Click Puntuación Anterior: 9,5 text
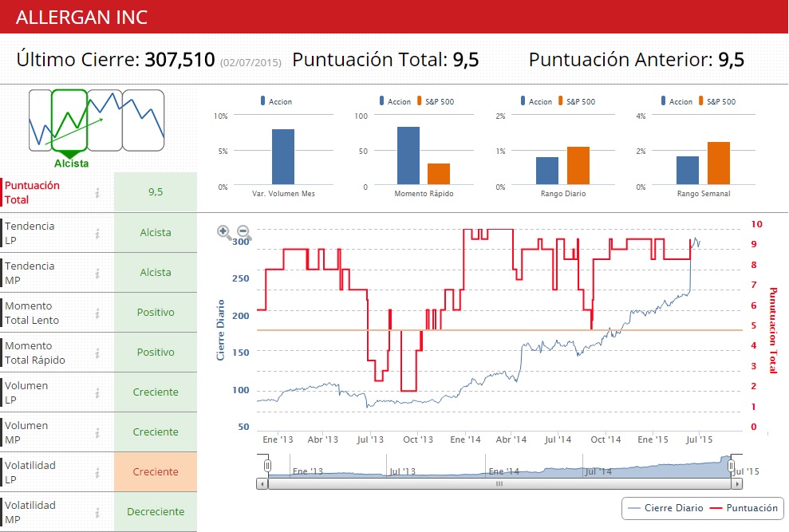 (637, 59)
